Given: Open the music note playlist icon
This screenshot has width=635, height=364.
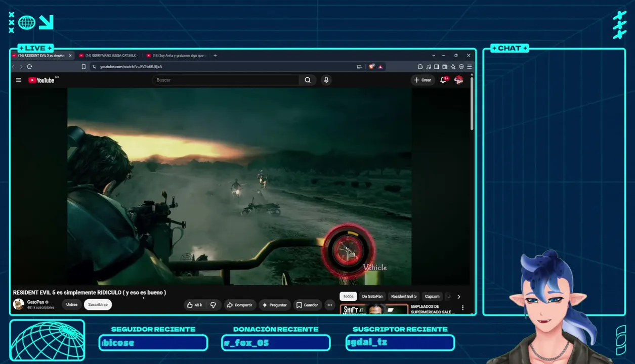Looking at the screenshot, I should point(429,67).
